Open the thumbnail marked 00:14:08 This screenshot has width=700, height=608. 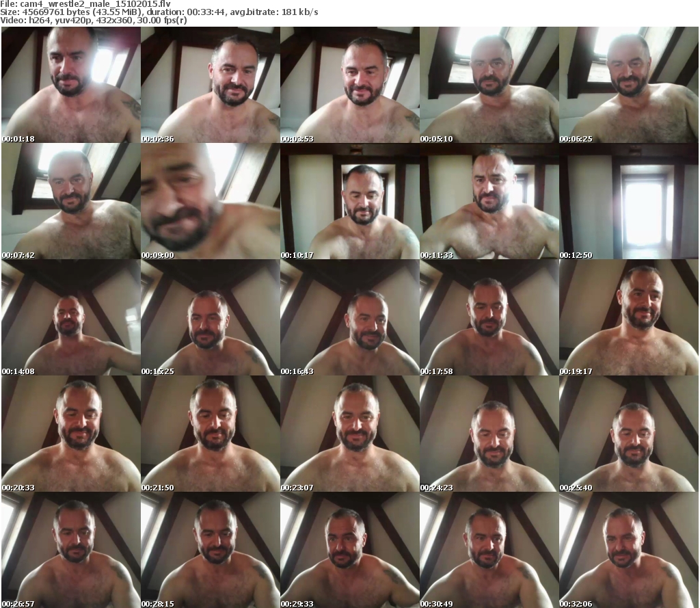point(71,317)
